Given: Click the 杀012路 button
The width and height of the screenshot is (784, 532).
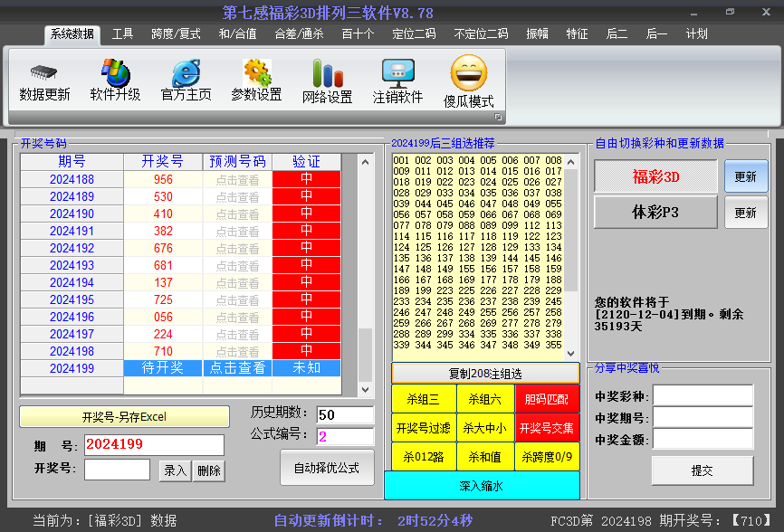Looking at the screenshot, I should pyautogui.click(x=424, y=457).
